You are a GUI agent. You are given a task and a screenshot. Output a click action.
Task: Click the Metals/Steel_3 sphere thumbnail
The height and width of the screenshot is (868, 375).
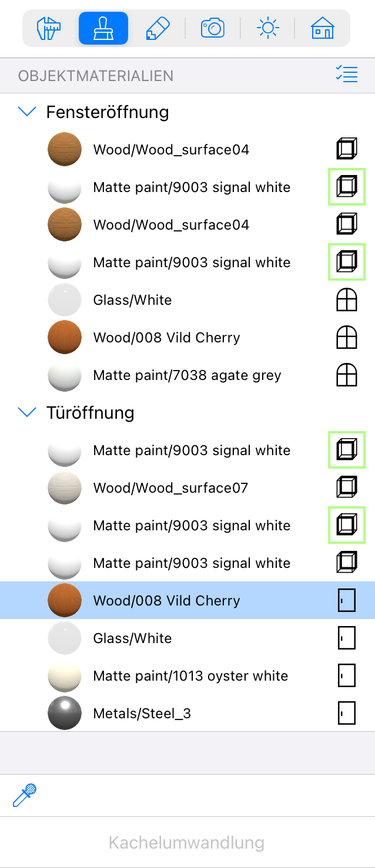pyautogui.click(x=65, y=714)
